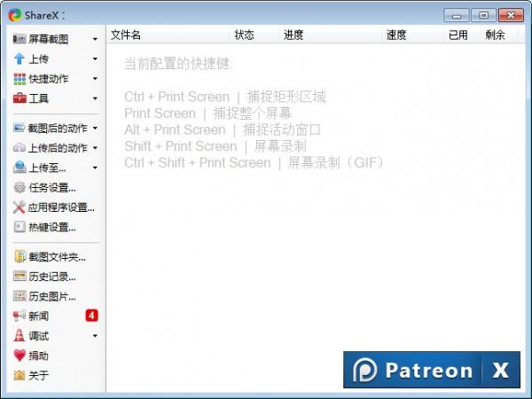Open the 上传后的动作 menu label
Image resolution: width=532 pixels, height=399 pixels.
point(58,147)
